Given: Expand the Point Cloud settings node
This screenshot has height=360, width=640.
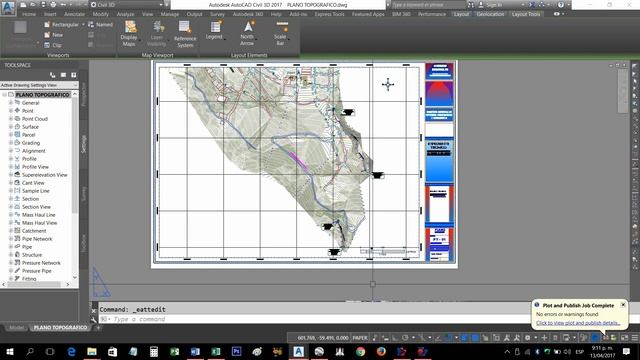Looking at the screenshot, I should pos(11,119).
